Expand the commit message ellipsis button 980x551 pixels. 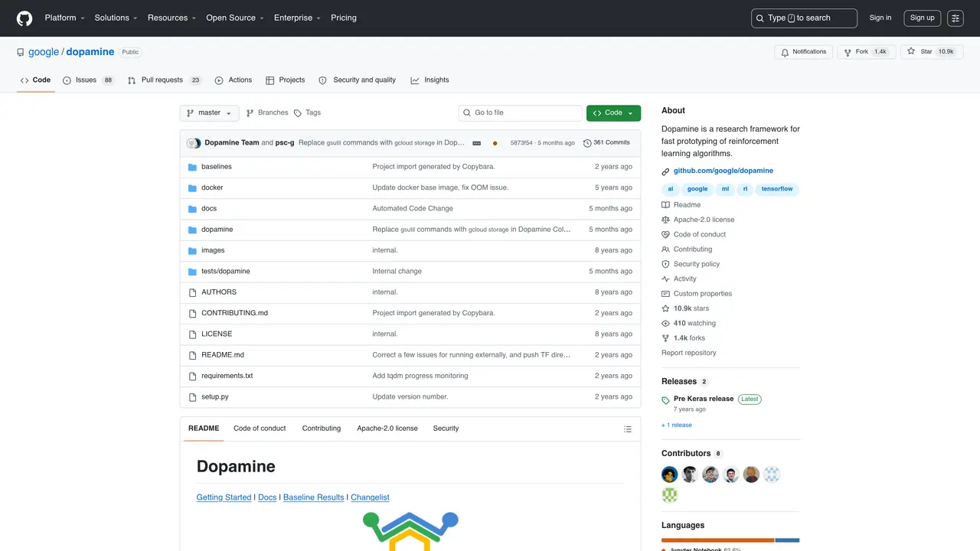(x=476, y=143)
